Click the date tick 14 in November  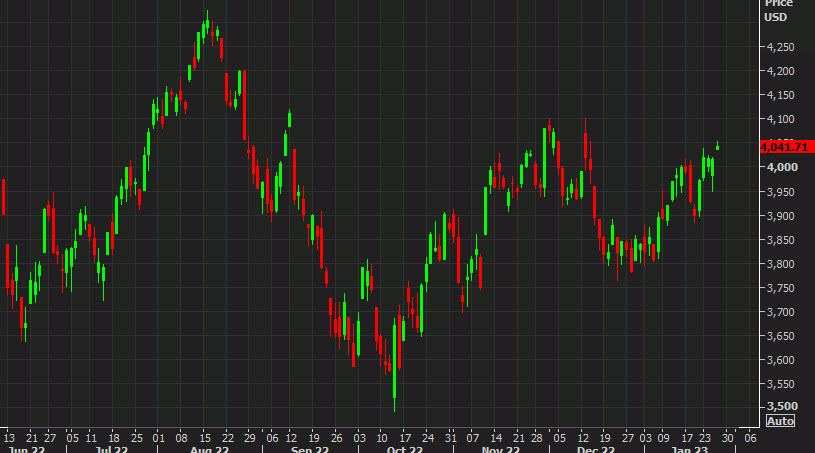[496, 438]
